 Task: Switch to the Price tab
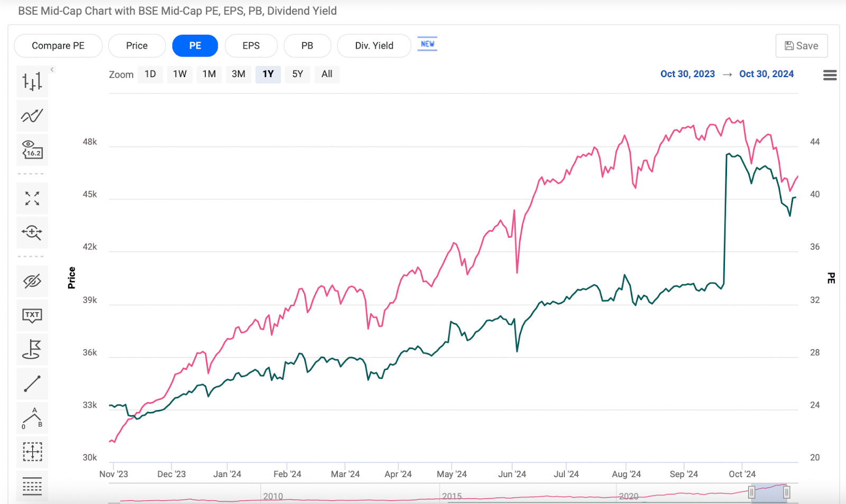pyautogui.click(x=137, y=46)
